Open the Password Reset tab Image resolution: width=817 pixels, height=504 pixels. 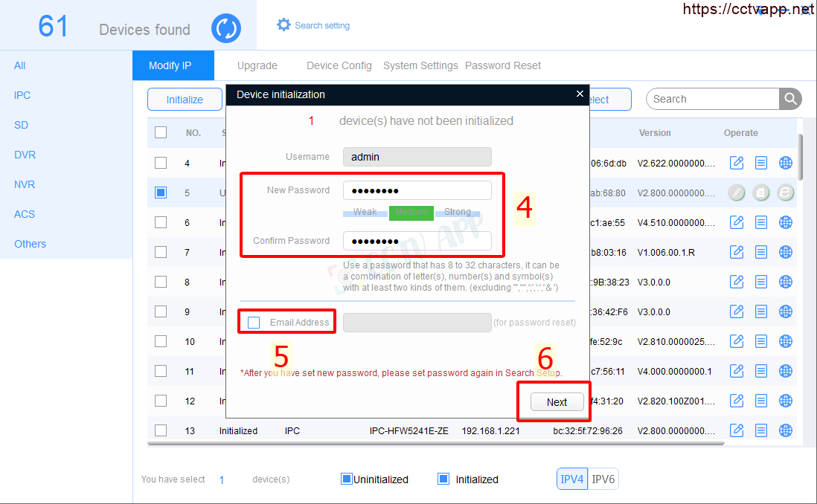(x=503, y=65)
